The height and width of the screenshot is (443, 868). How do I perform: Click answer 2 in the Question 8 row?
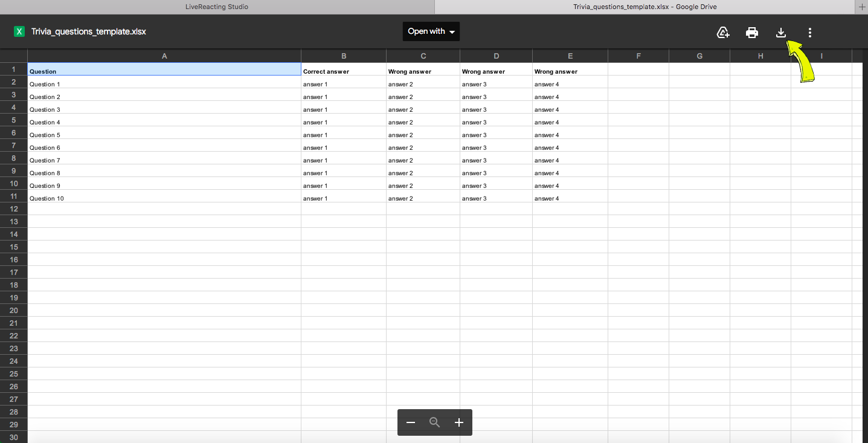coord(423,171)
